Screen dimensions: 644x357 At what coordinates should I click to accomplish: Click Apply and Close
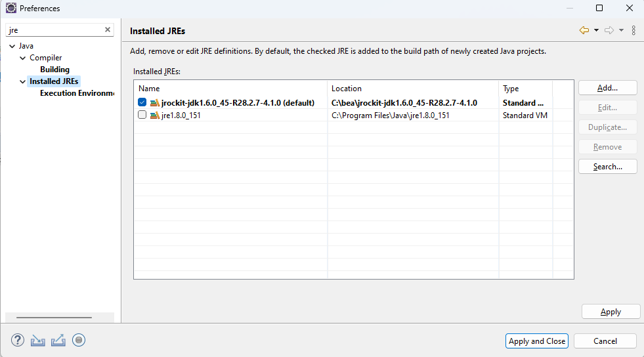537,341
